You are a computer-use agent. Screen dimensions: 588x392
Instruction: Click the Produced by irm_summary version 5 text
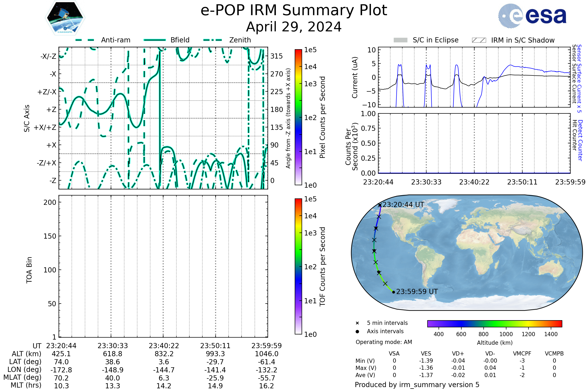click(x=417, y=385)
